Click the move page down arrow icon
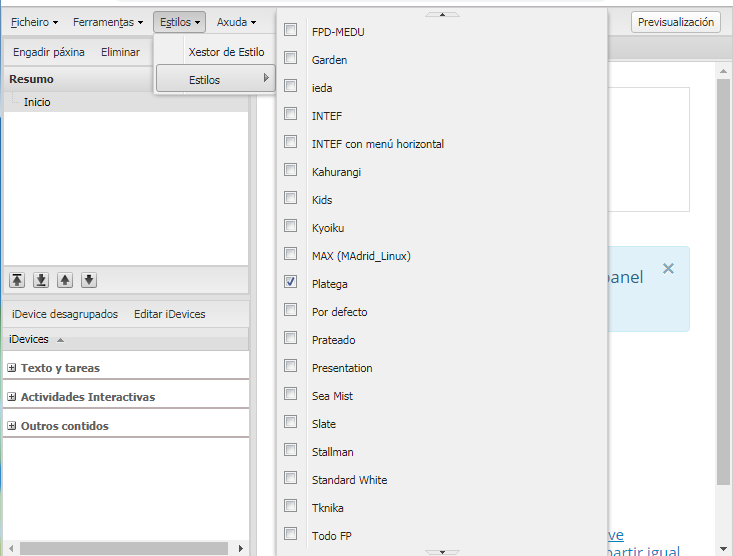 click(89, 280)
